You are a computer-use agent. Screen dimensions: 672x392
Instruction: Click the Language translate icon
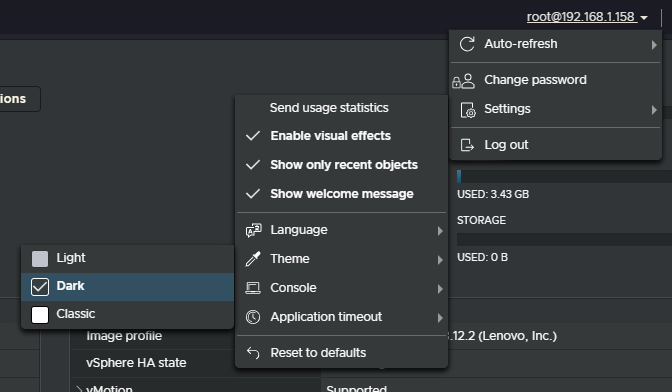pos(253,230)
